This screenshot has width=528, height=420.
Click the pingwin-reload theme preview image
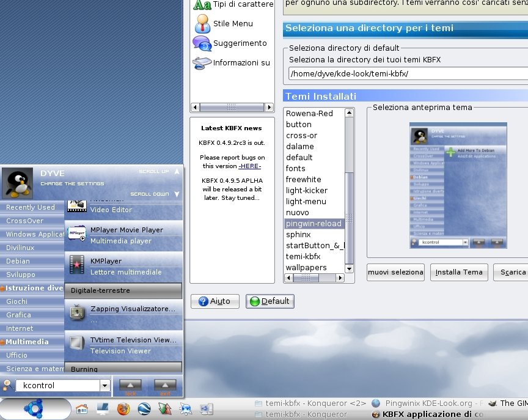(x=458, y=186)
